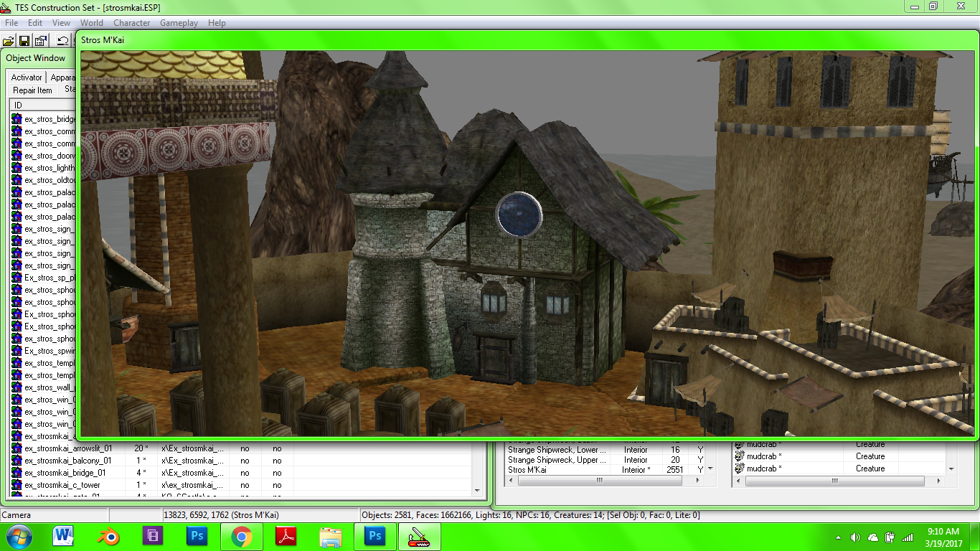The image size is (980, 551).
Task: Open the Character menu
Action: [x=132, y=23]
